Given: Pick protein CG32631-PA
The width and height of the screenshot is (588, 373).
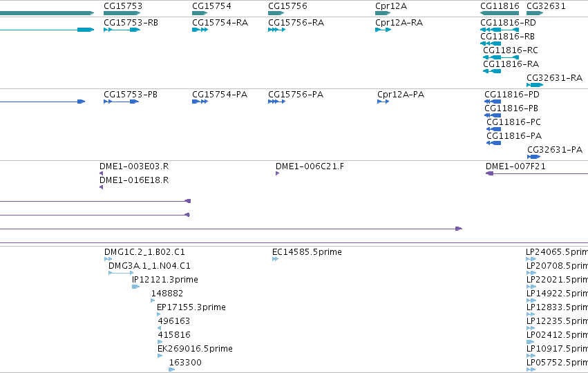Looking at the screenshot, I should [533, 157].
